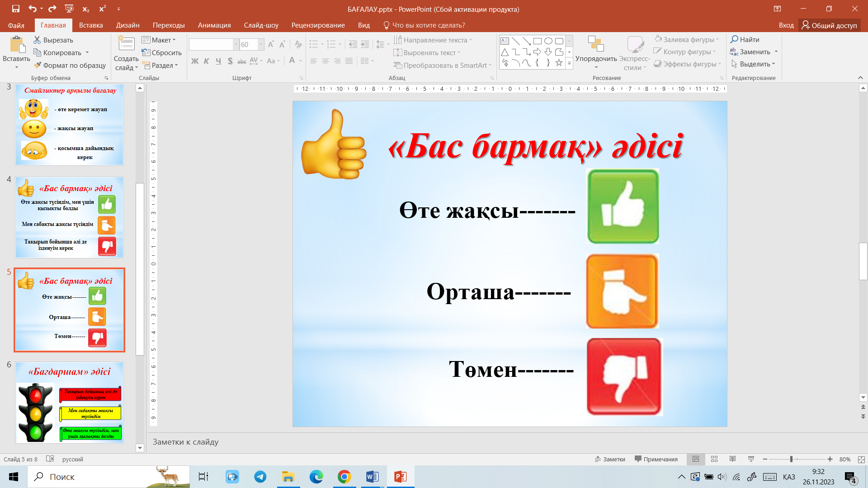Click the Создать слайд icon
This screenshot has height=488, width=868.
click(126, 44)
